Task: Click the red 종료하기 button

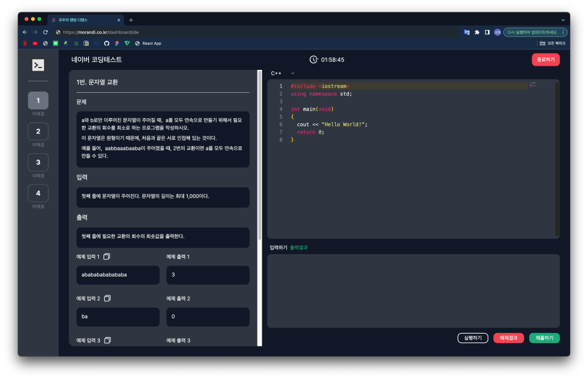Action: point(545,59)
